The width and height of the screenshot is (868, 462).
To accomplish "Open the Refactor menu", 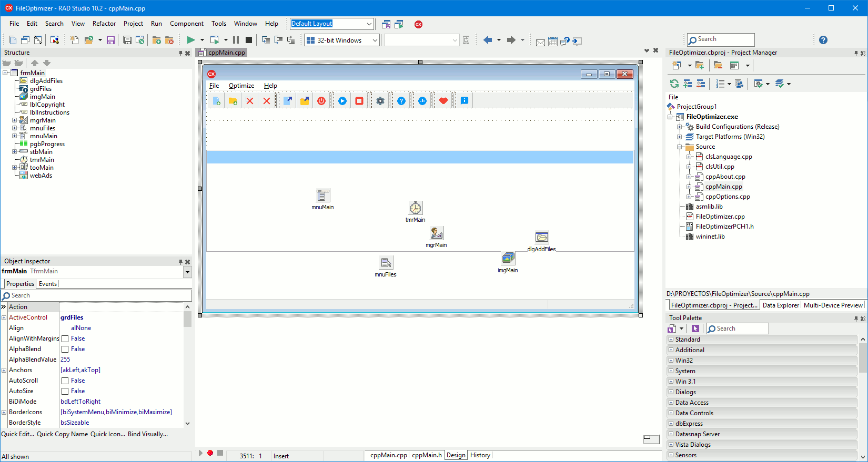I will pos(104,24).
